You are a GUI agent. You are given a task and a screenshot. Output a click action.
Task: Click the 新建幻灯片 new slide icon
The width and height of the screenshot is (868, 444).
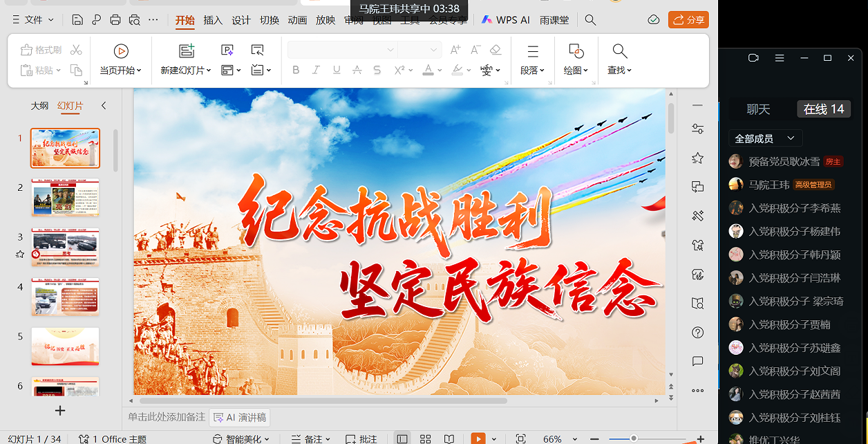tap(187, 51)
